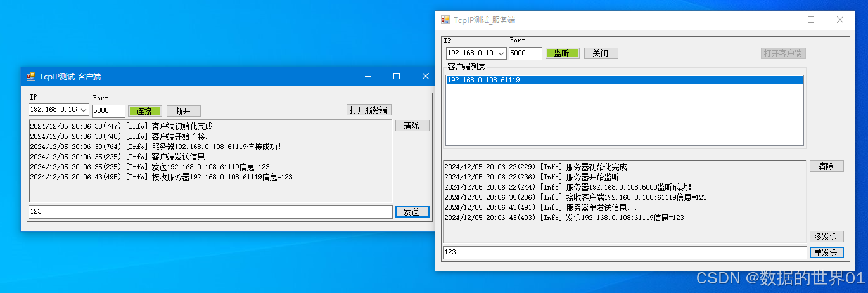This screenshot has width=868, height=293.
Task: Close the client window
Action: pos(426,76)
